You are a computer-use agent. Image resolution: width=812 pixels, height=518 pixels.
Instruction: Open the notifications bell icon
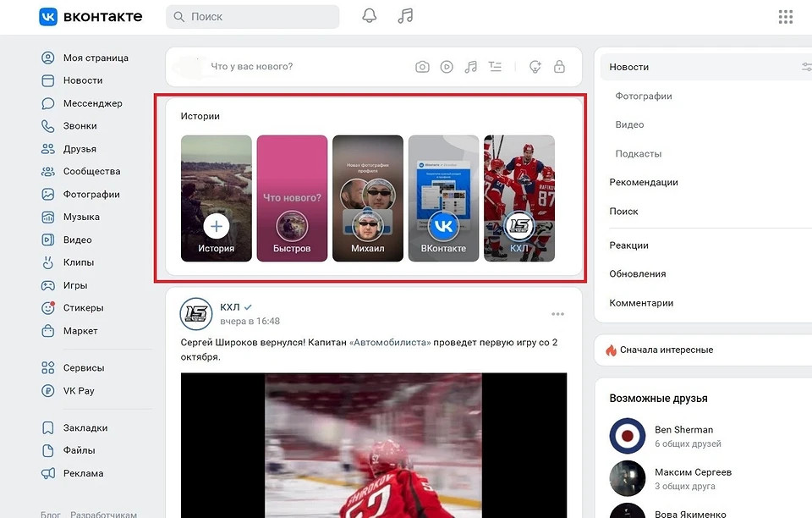(x=369, y=16)
